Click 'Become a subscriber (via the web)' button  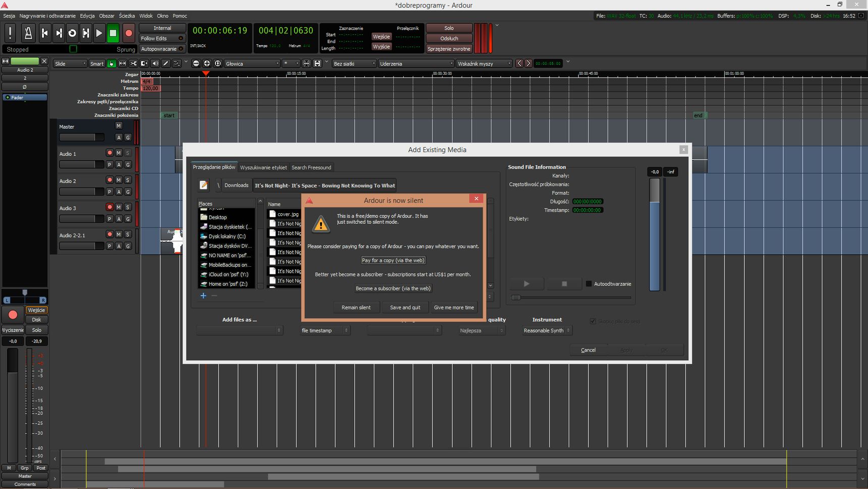(x=393, y=288)
